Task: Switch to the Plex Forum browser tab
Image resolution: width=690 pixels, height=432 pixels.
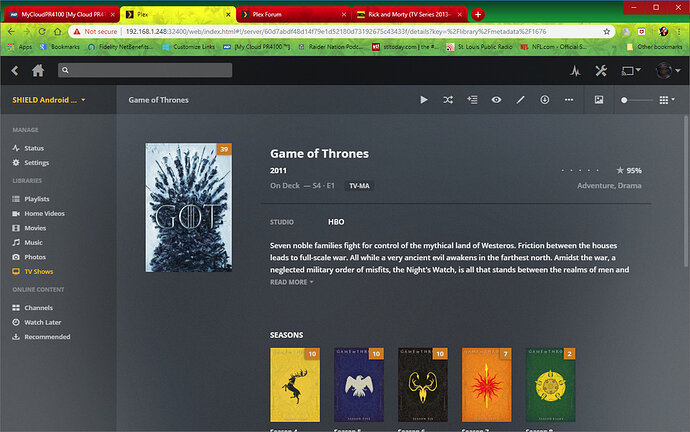Action: coord(294,15)
